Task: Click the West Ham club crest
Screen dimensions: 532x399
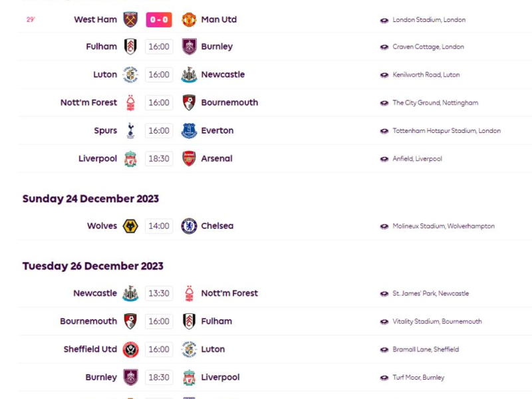Action: click(x=130, y=19)
